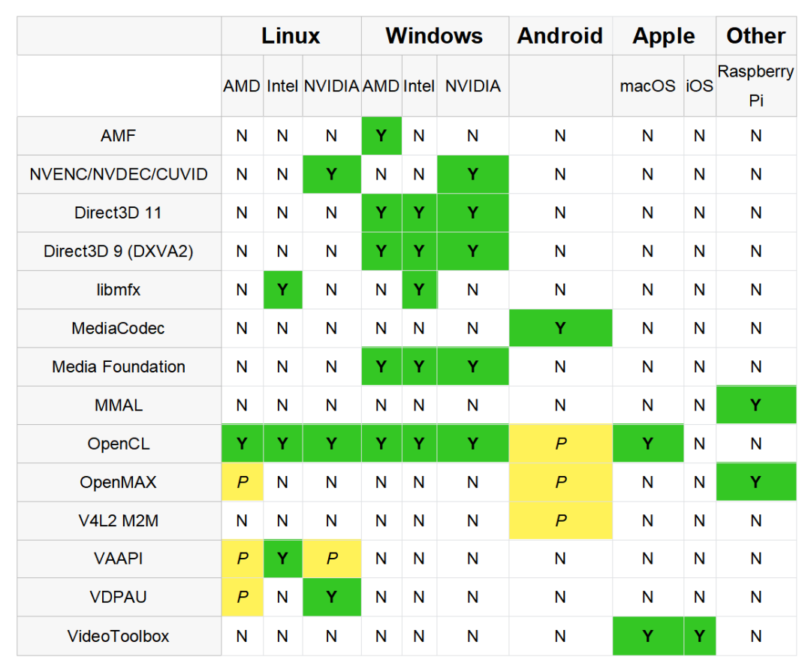Select the Android column header

560,36
